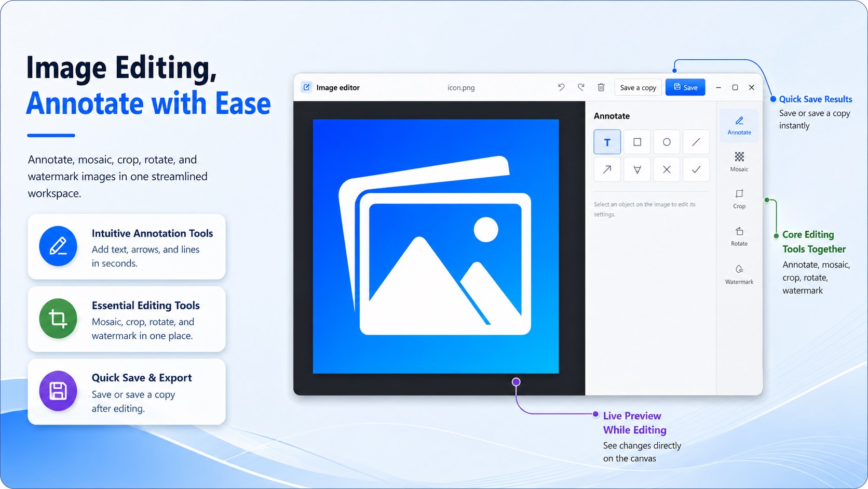Minimize the Image editor window
The width and height of the screenshot is (868, 489).
718,87
